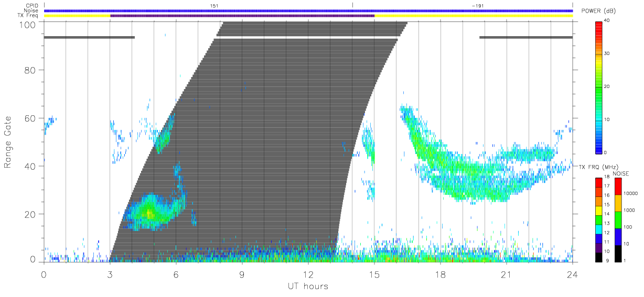The width and height of the screenshot is (644, 297).
Task: Click the blue Noise strip above the plot
Action: point(308,10)
